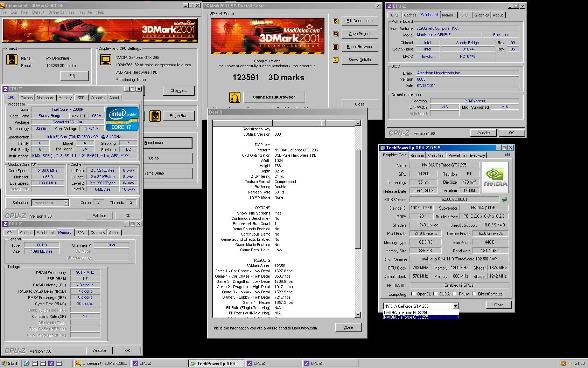
Task: Click the Core Speed 5460.0 MHz value
Action: coord(48,171)
